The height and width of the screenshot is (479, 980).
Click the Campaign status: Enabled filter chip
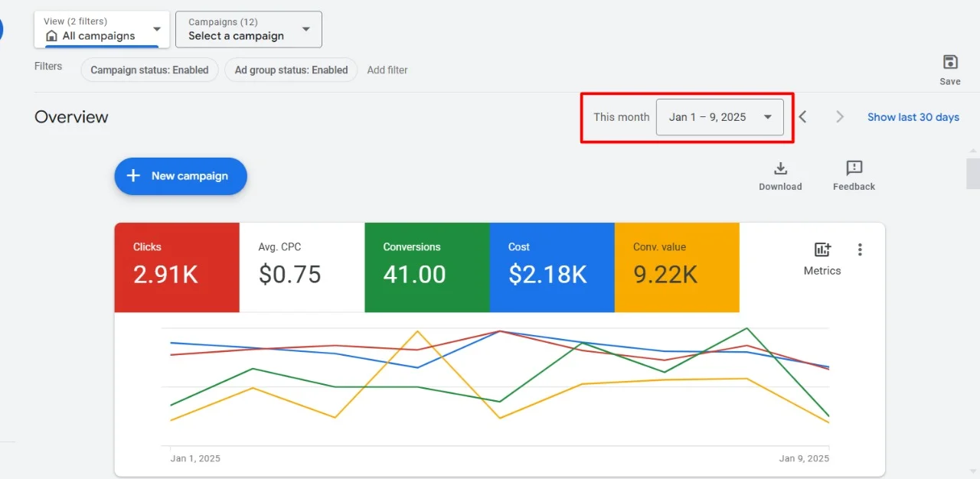tap(149, 70)
